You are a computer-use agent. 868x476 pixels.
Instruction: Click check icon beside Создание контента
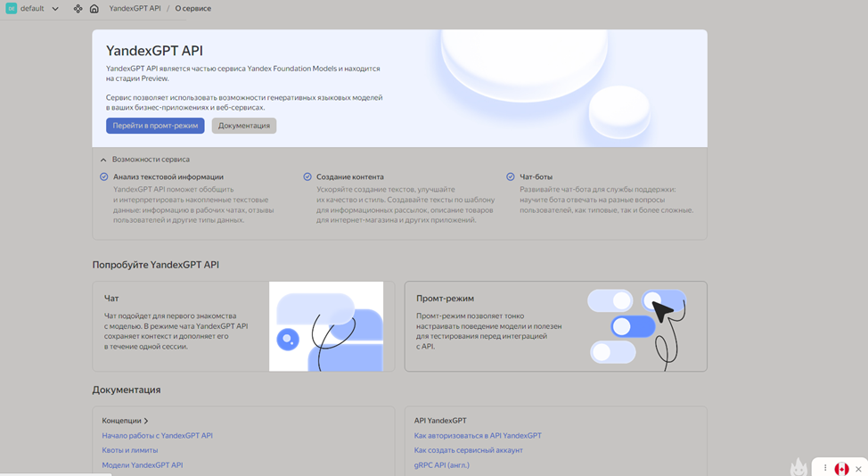[307, 177]
